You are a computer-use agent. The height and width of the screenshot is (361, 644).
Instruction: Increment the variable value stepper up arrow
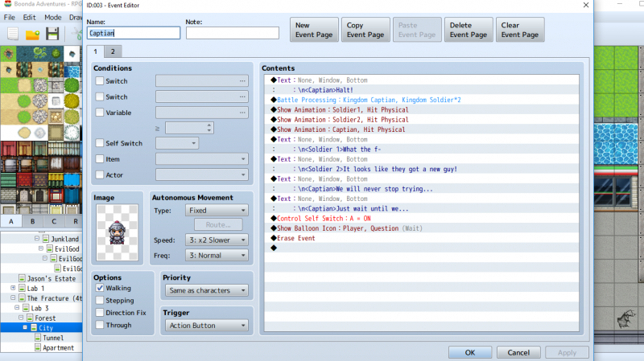point(209,125)
